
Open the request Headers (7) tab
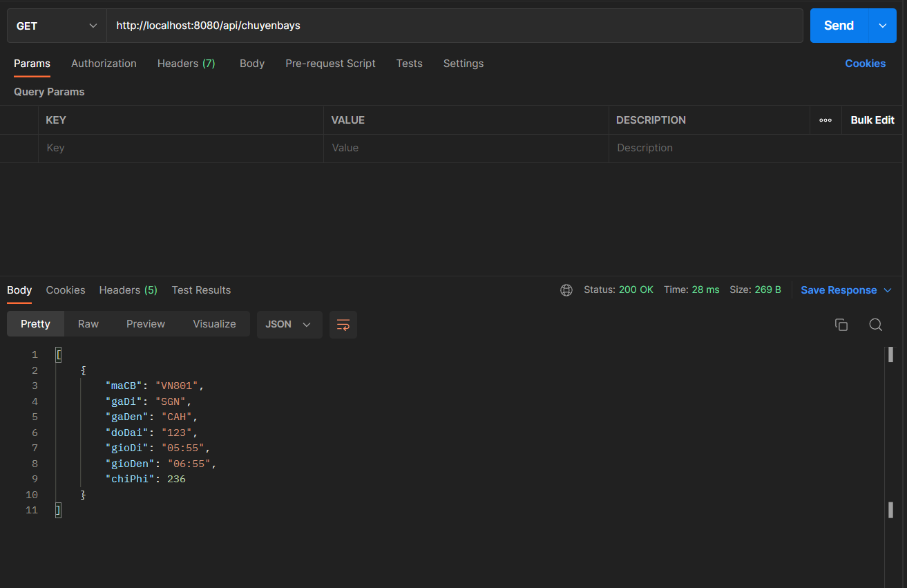187,64
